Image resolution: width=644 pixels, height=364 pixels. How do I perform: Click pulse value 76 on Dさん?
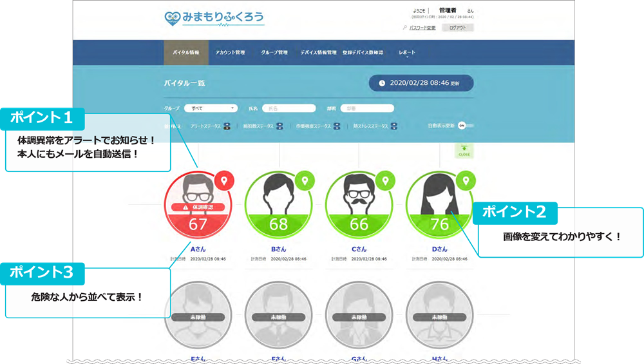click(x=439, y=224)
